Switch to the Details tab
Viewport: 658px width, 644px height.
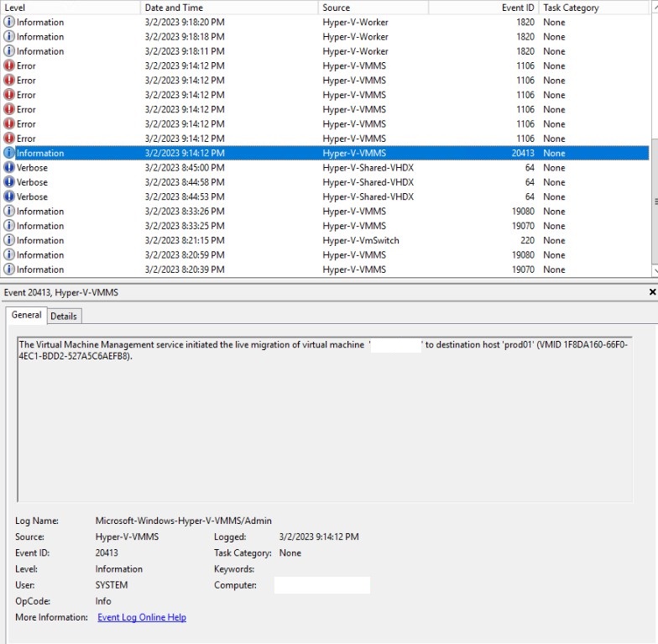[64, 316]
